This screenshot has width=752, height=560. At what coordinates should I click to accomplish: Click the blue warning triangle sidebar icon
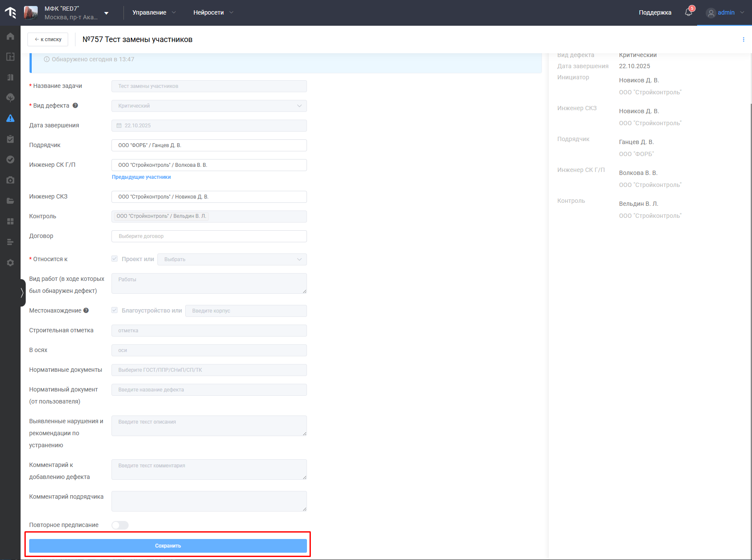10,118
